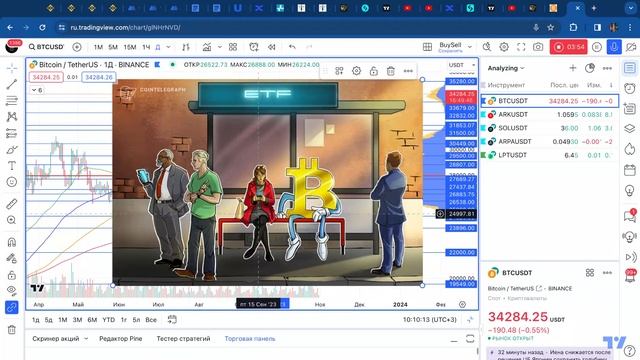Select the brush drawing tool
The width and height of the screenshot is (640, 360).
coord(11,150)
